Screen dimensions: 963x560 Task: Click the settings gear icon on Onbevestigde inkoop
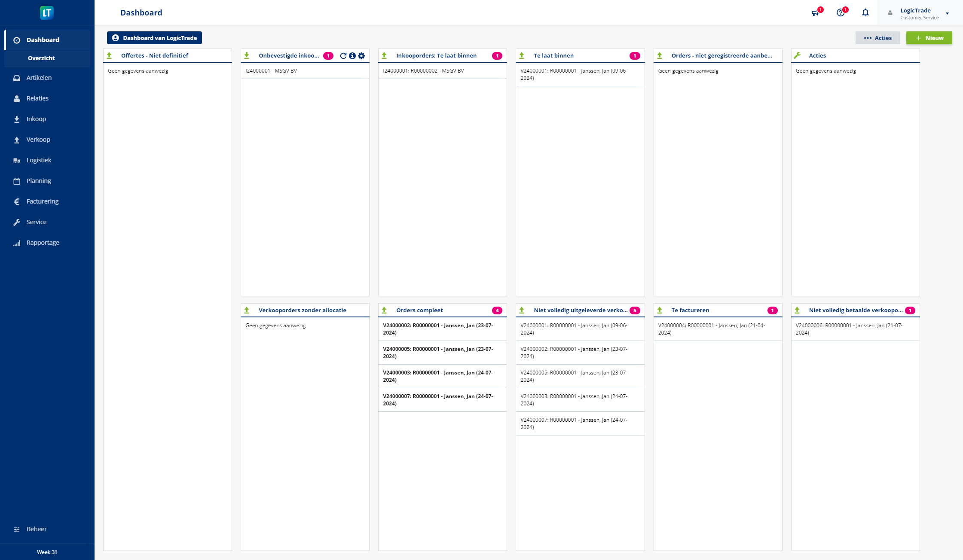[362, 56]
